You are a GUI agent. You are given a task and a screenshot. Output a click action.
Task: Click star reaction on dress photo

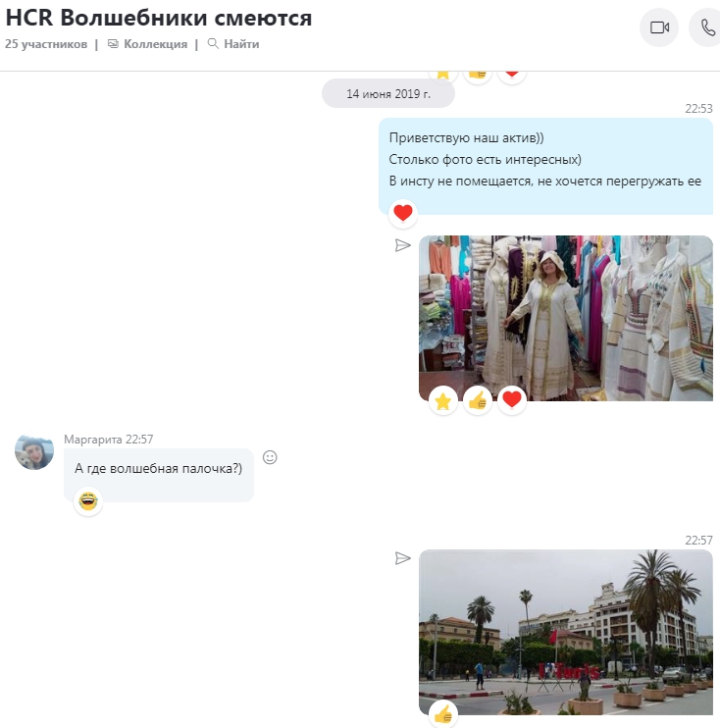click(x=443, y=400)
